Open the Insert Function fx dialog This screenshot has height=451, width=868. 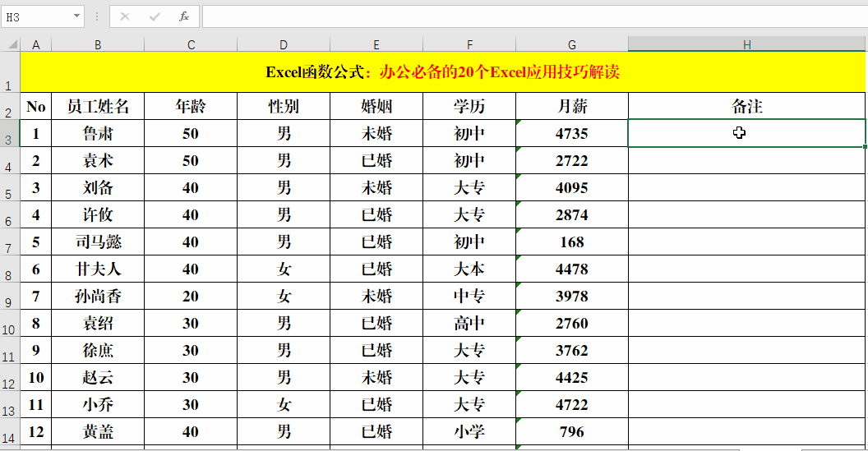coord(184,16)
